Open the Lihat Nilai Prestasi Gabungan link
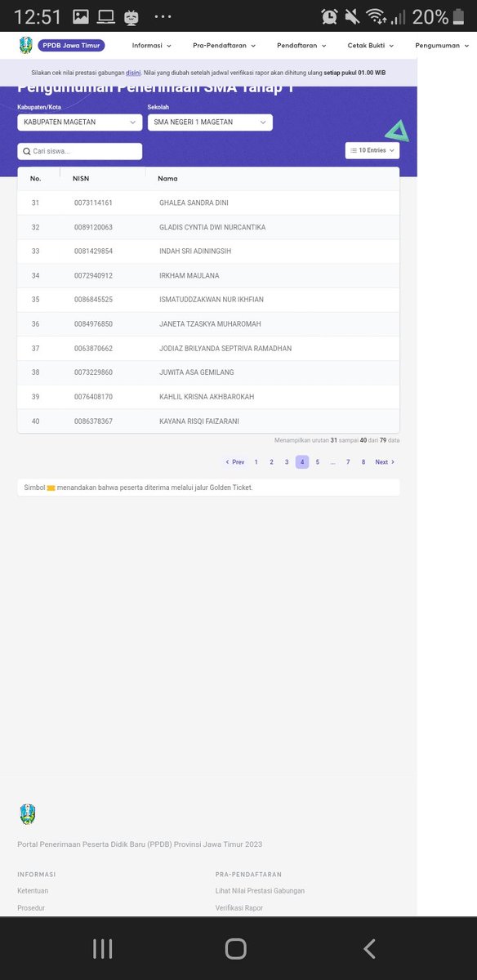 (260, 891)
